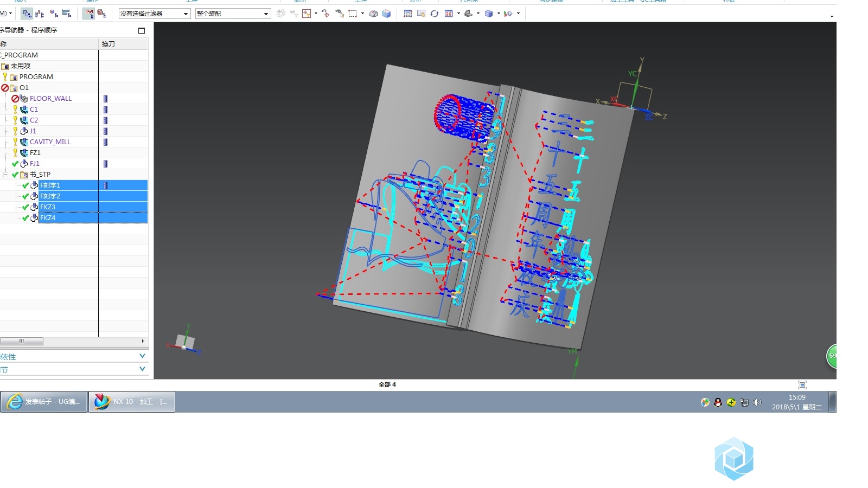The height and width of the screenshot is (488, 868).
Task: Open the Fit view dropdown arrow
Action: pyautogui.click(x=458, y=14)
